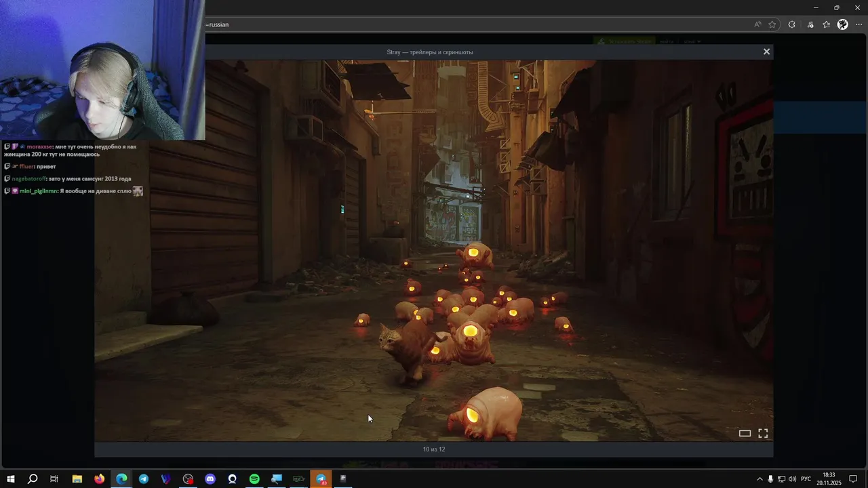Open Windows Search from taskbar
868x488 pixels.
(x=33, y=479)
